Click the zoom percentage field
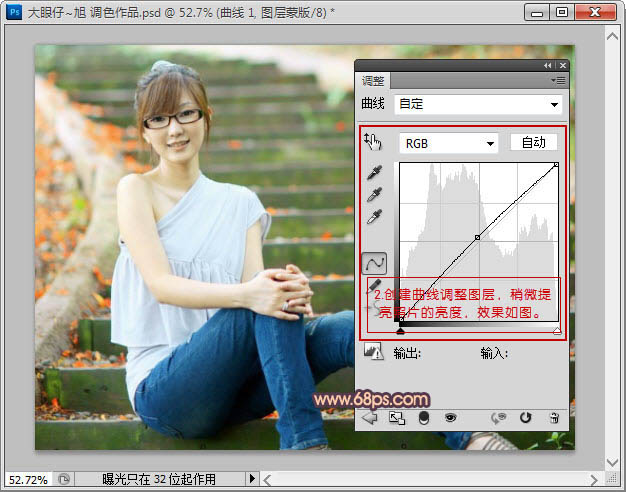This screenshot has height=492, width=626. pyautogui.click(x=26, y=480)
